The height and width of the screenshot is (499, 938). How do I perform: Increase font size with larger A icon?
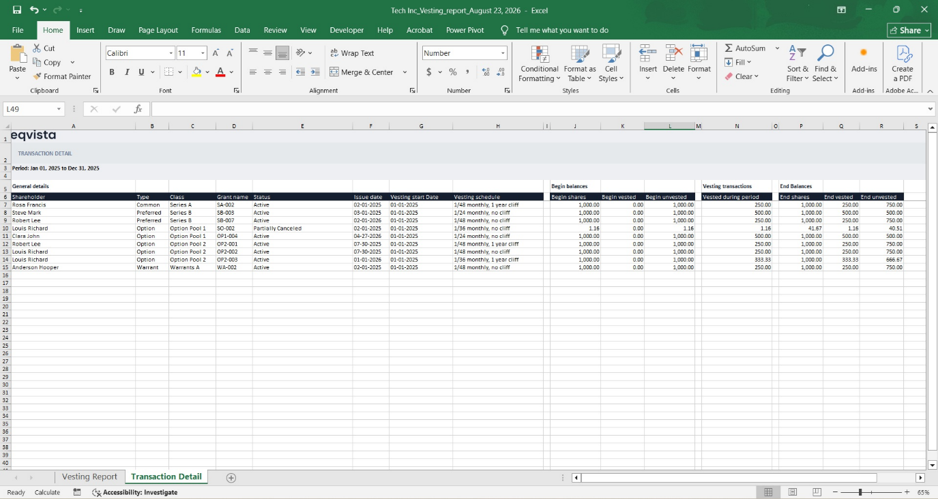(215, 53)
